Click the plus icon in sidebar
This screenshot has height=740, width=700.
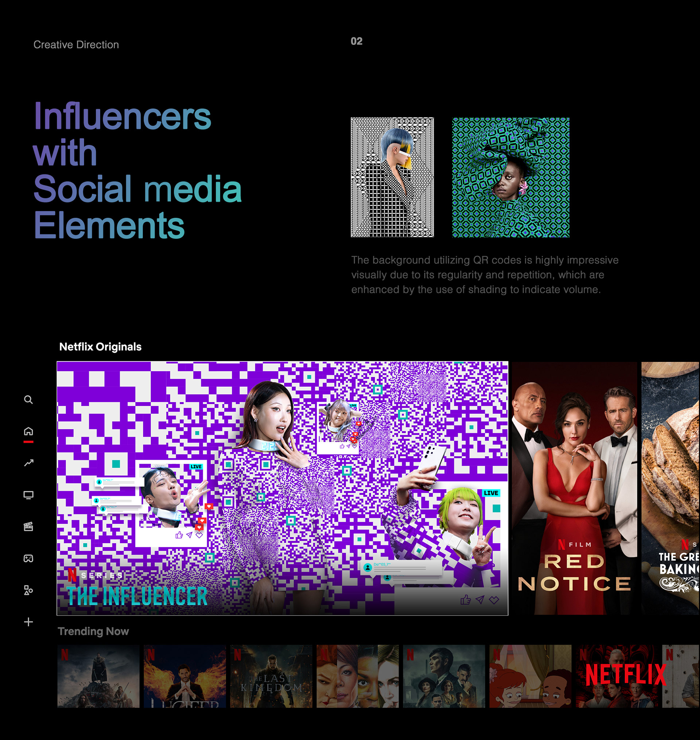28,622
